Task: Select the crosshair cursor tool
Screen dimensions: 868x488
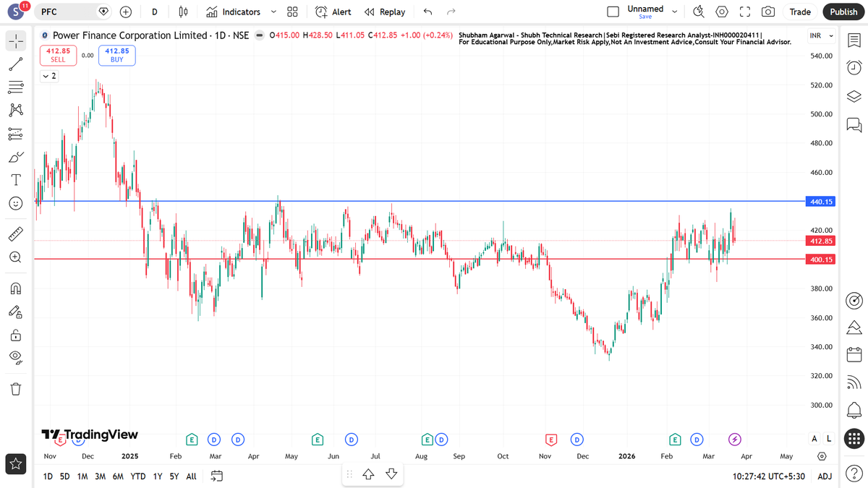Action: 16,41
